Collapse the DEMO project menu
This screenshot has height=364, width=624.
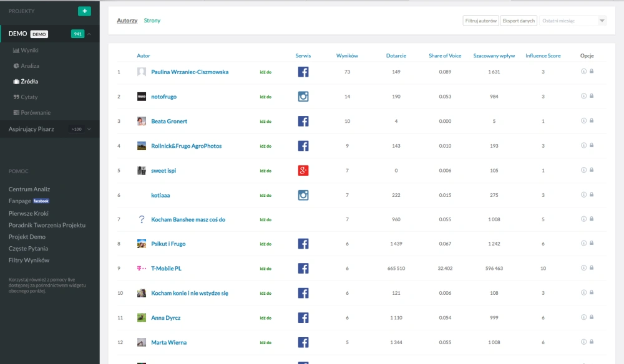[x=89, y=34]
